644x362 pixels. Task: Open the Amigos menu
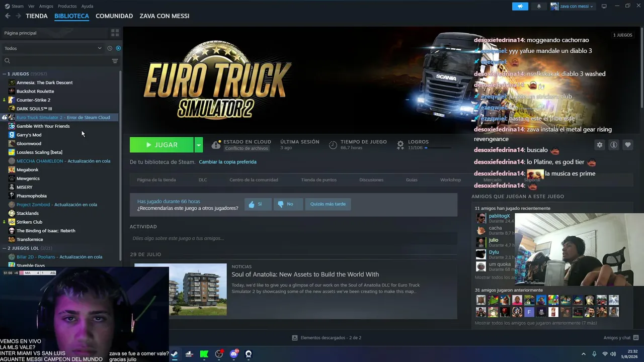click(46, 6)
